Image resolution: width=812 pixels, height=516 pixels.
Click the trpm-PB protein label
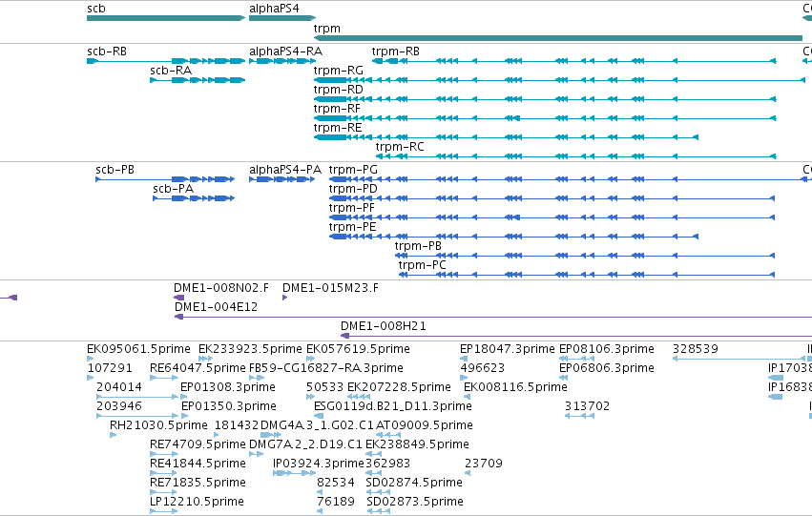point(418,246)
